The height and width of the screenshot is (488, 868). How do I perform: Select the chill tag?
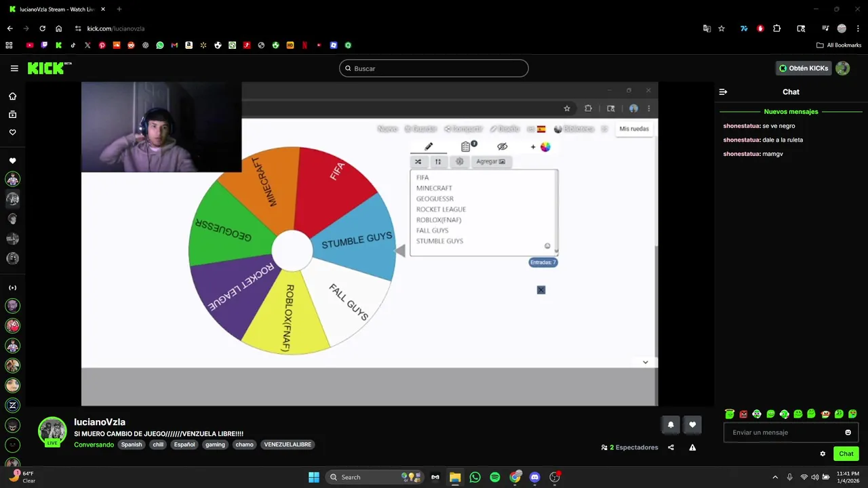click(158, 445)
